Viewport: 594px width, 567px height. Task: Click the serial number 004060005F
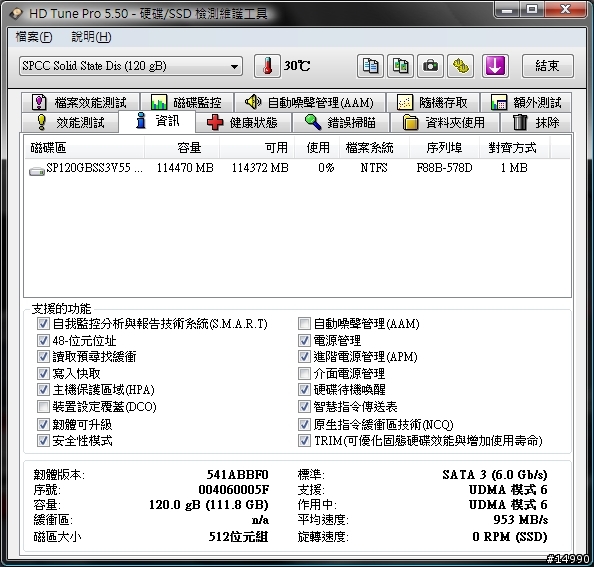coord(234,490)
